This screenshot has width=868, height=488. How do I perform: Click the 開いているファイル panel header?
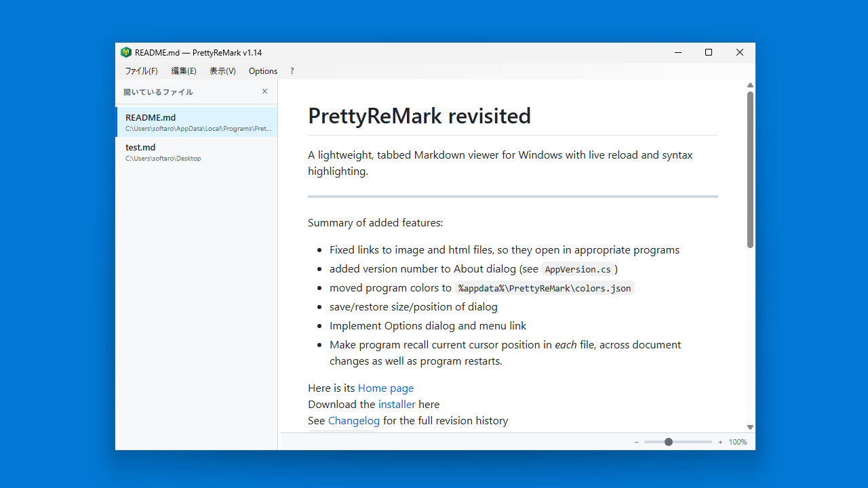click(x=158, y=91)
